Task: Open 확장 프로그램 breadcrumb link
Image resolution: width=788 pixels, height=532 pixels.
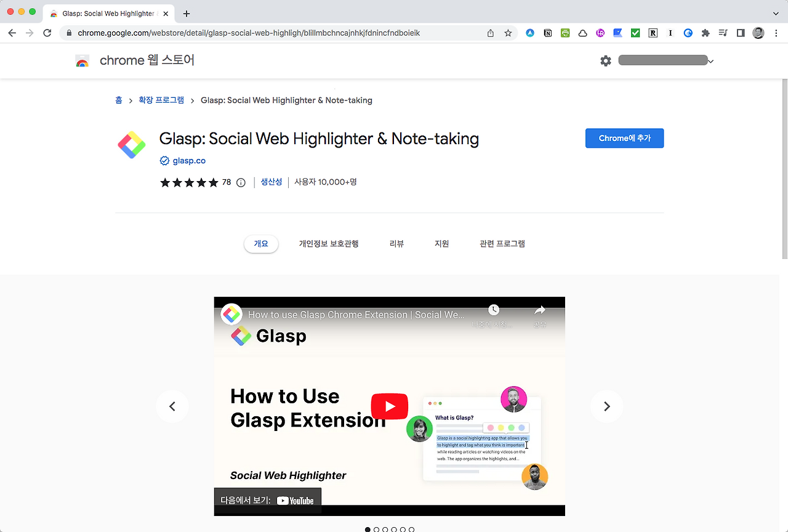Action: 161,100
